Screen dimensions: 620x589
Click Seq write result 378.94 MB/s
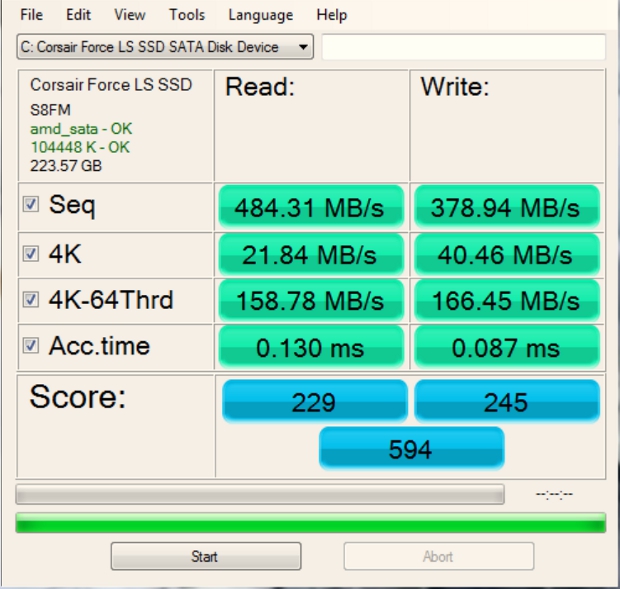(507, 207)
